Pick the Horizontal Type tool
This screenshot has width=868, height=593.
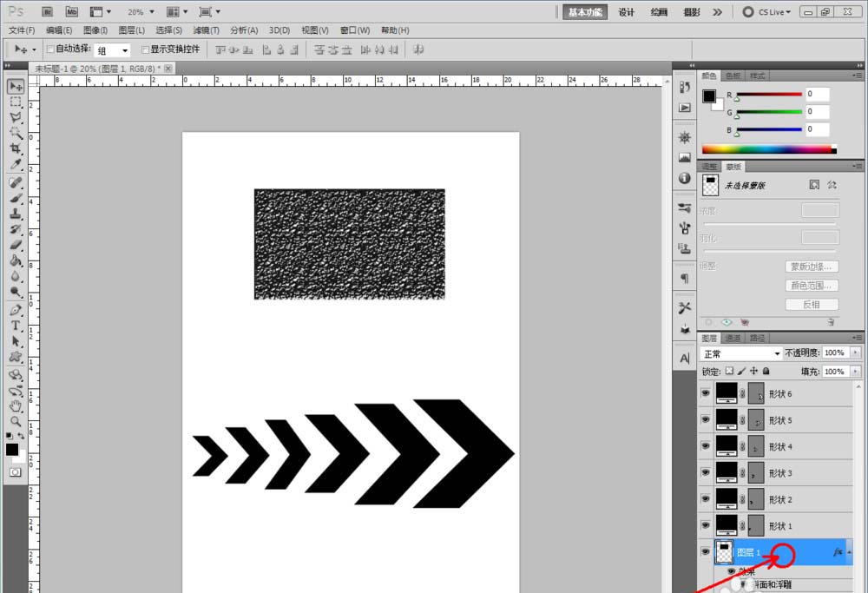pos(16,326)
